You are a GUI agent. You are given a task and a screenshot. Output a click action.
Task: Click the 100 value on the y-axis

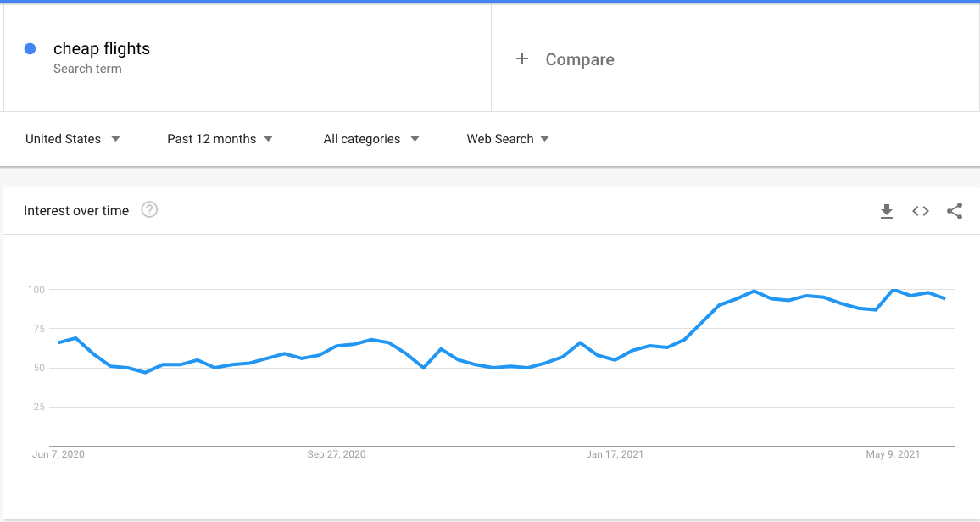point(35,290)
